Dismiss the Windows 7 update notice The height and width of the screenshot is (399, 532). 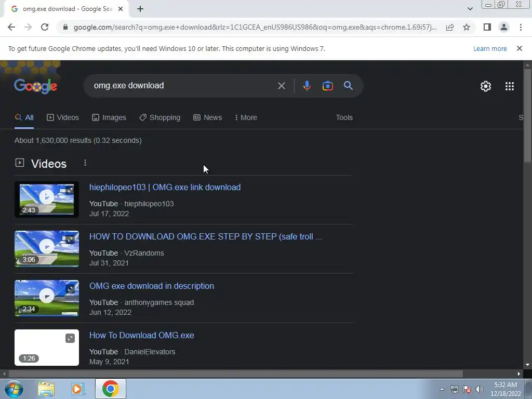519,48
